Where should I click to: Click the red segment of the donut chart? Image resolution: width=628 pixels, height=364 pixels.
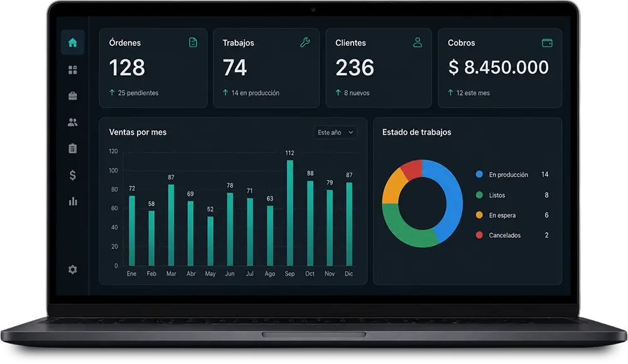point(413,168)
